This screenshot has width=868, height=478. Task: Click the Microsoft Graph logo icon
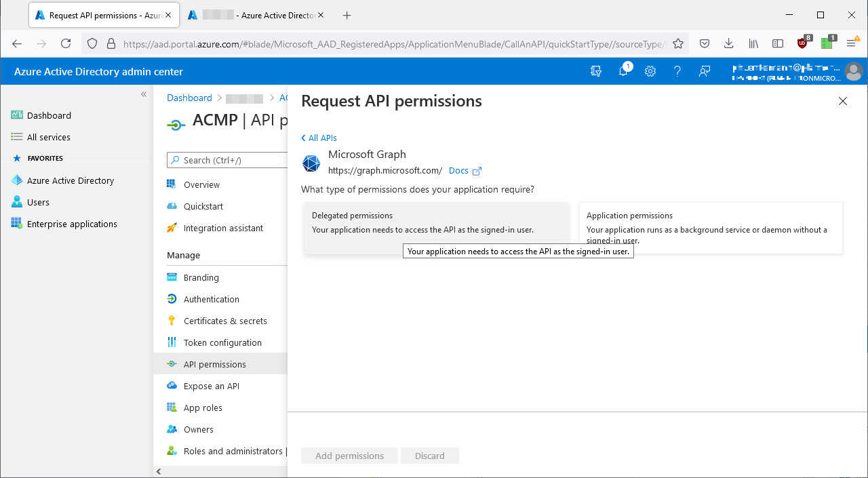tap(311, 163)
